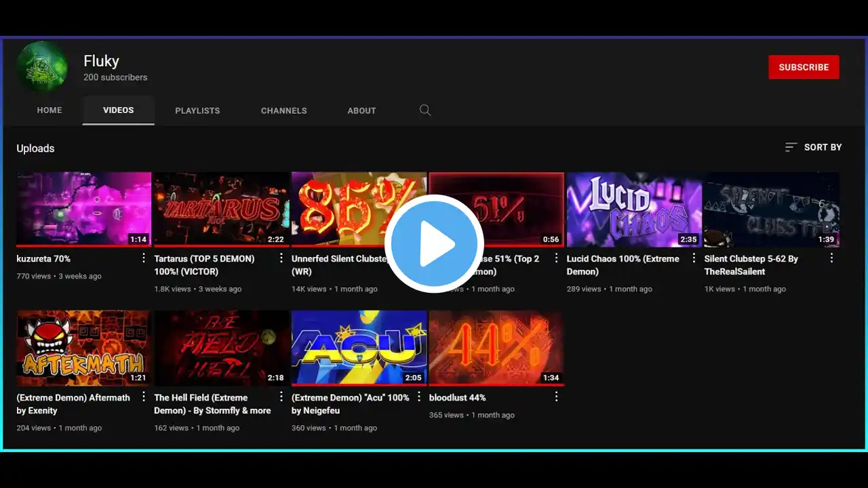This screenshot has height=488, width=868.
Task: Click the 2:18 duration badge on Hell Field
Action: click(x=275, y=378)
